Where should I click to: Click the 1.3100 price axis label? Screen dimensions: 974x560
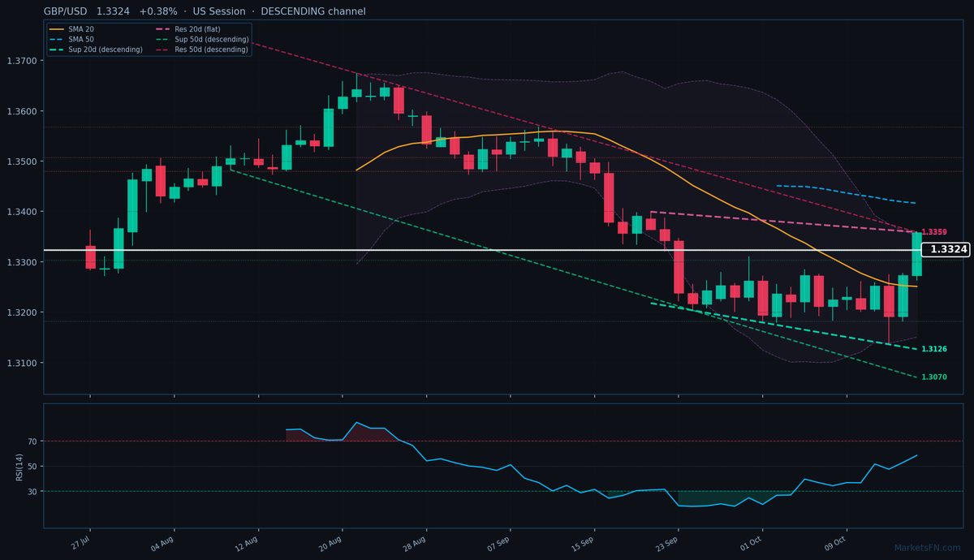pyautogui.click(x=22, y=363)
